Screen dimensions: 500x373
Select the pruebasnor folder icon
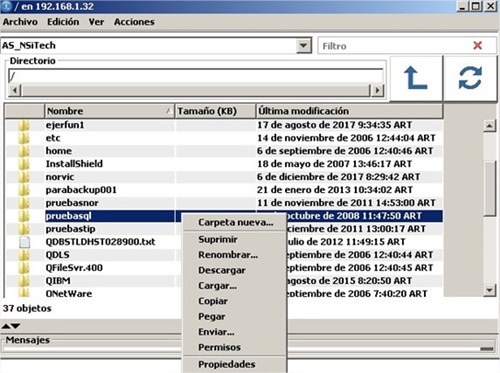point(24,203)
